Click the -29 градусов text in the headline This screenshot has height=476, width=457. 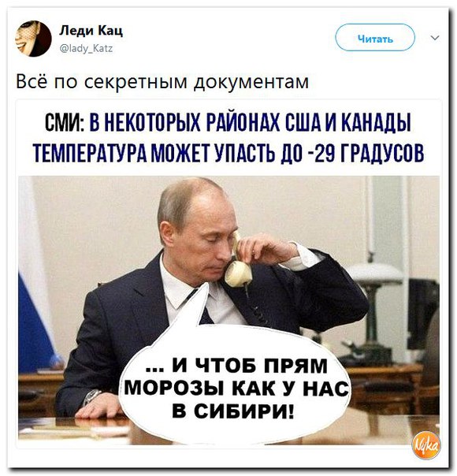pyautogui.click(x=366, y=154)
